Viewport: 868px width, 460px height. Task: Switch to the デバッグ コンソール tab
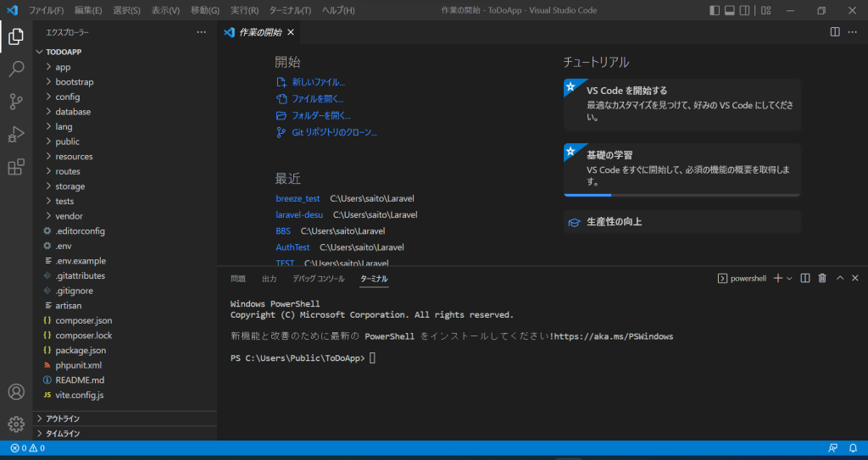(319, 279)
